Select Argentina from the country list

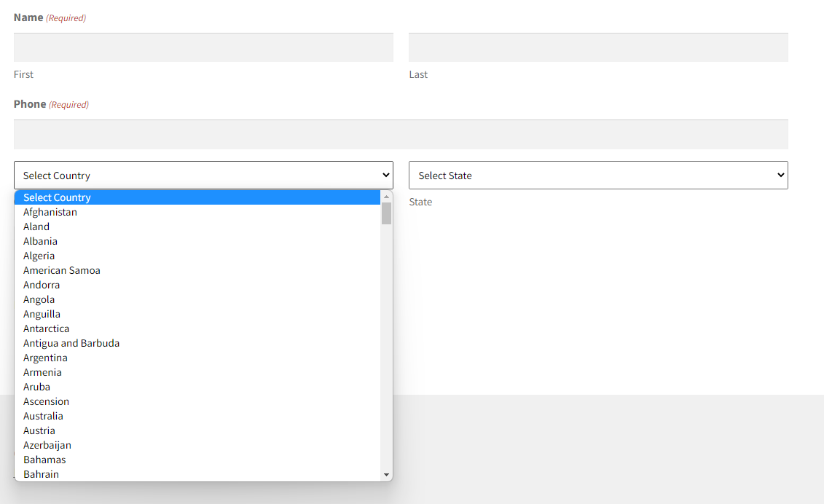[x=197, y=358]
